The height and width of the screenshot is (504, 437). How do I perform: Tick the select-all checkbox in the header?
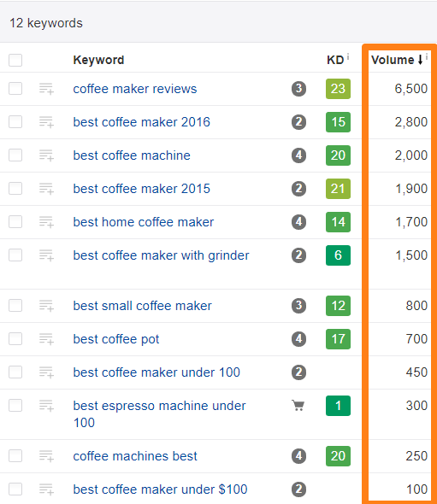[15, 60]
